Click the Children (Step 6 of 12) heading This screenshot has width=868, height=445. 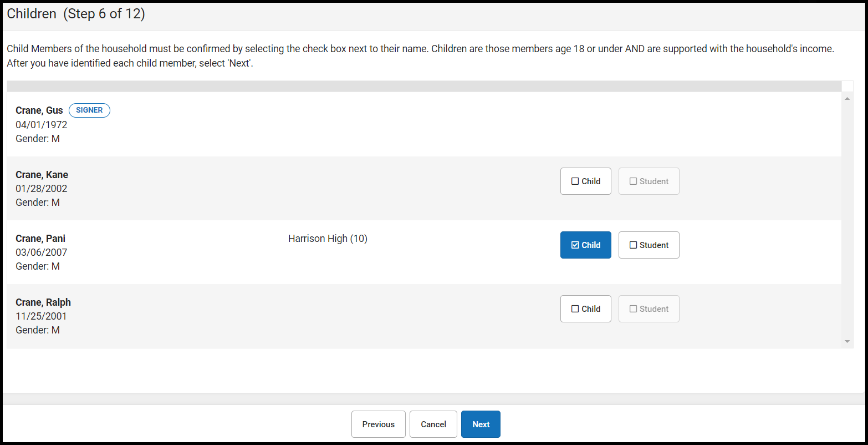tap(76, 14)
